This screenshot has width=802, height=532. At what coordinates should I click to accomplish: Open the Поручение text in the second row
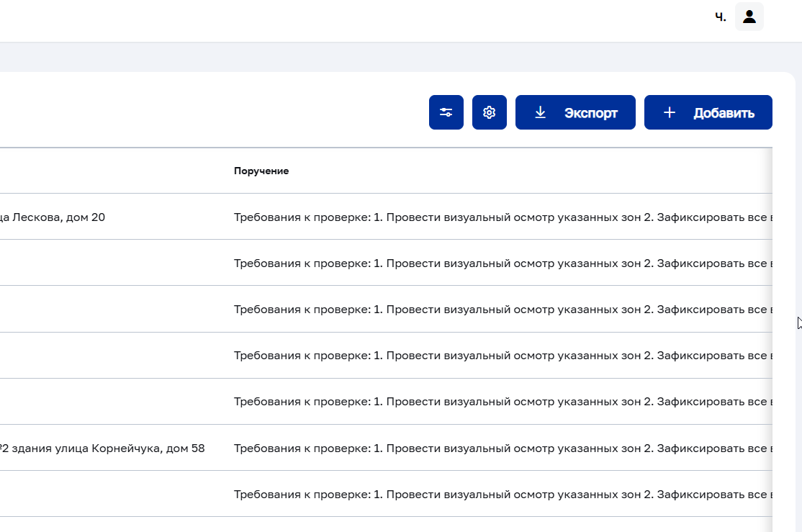pos(503,263)
